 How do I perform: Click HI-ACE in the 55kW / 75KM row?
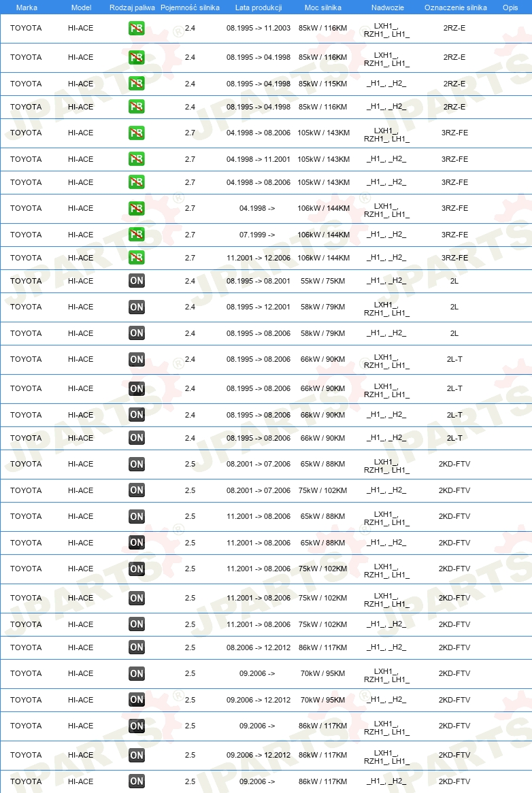[x=81, y=281]
